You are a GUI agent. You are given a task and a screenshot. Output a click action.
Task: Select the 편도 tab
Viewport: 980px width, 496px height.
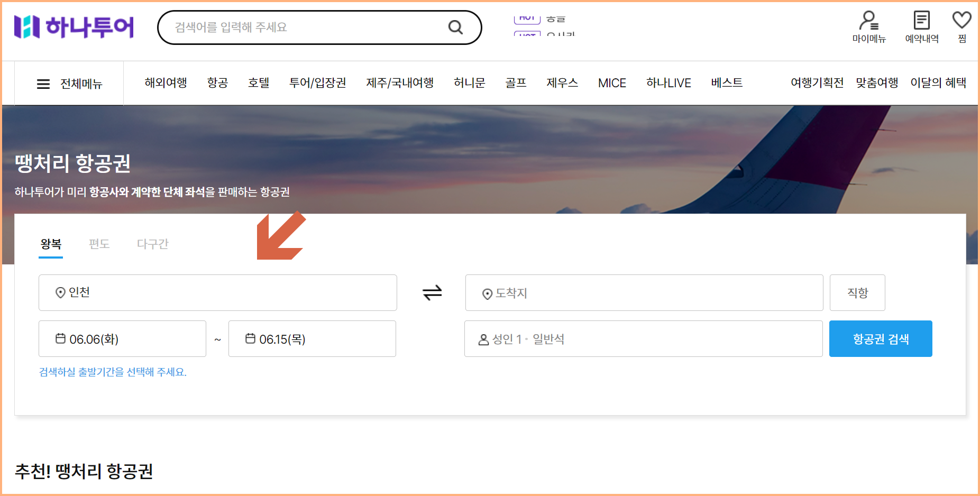[99, 244]
